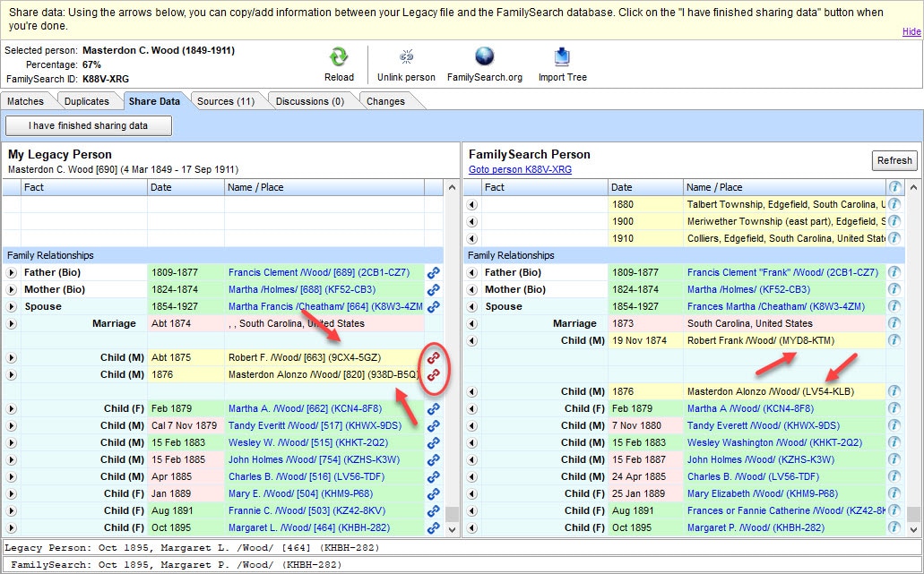Open info icon for the 1910 Colliers row

coord(894,238)
